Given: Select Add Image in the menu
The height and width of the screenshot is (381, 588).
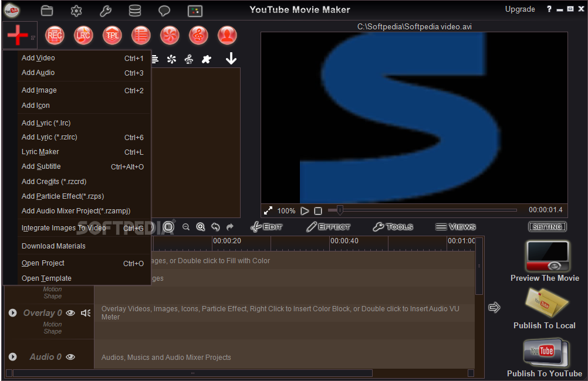Looking at the screenshot, I should (x=84, y=90).
